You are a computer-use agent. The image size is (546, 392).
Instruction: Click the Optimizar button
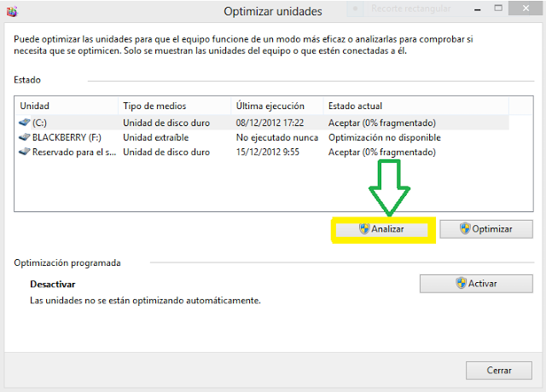click(x=486, y=229)
